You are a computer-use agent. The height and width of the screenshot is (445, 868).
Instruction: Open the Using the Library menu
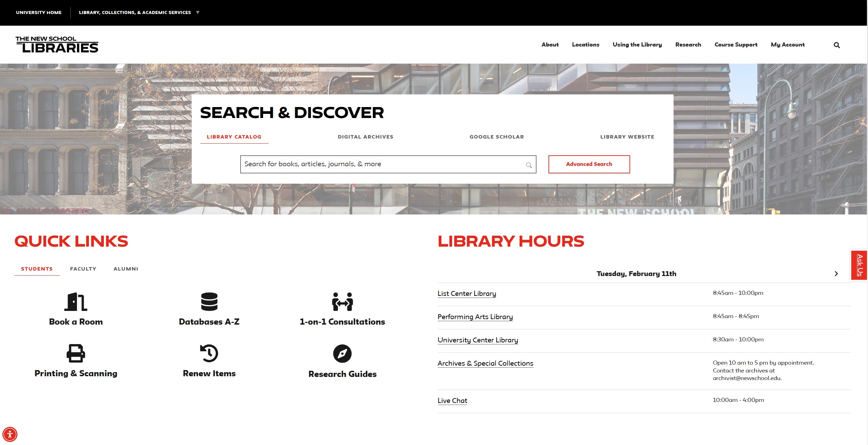[x=637, y=45]
